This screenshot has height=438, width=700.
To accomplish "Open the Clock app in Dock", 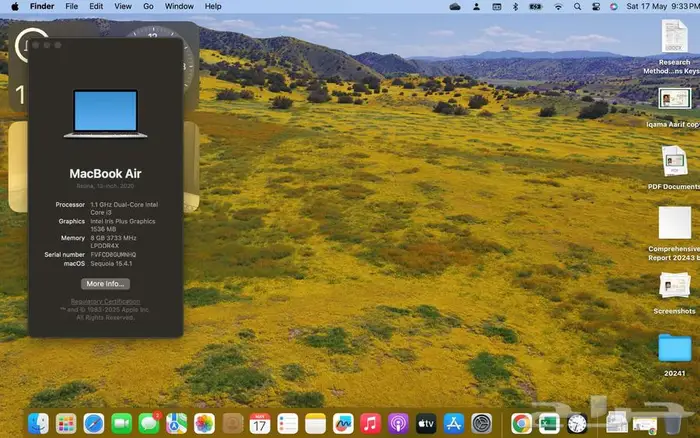I will (x=577, y=423).
